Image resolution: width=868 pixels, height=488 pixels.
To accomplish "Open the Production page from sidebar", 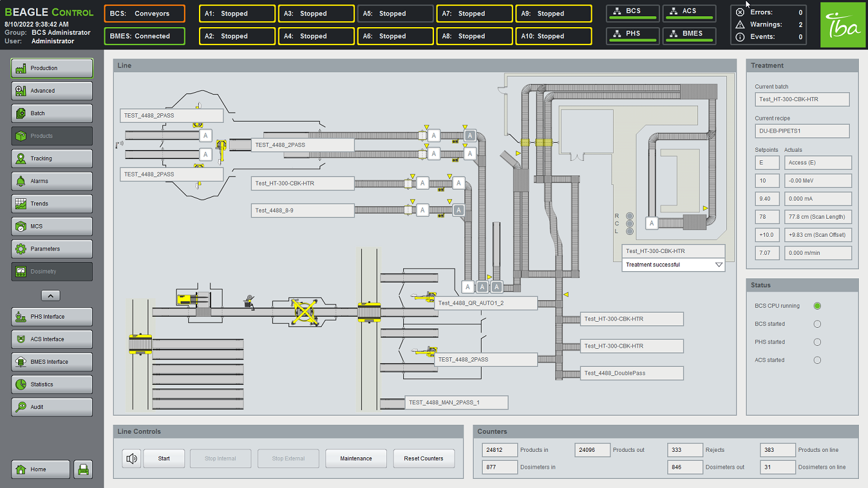I will pos(52,68).
